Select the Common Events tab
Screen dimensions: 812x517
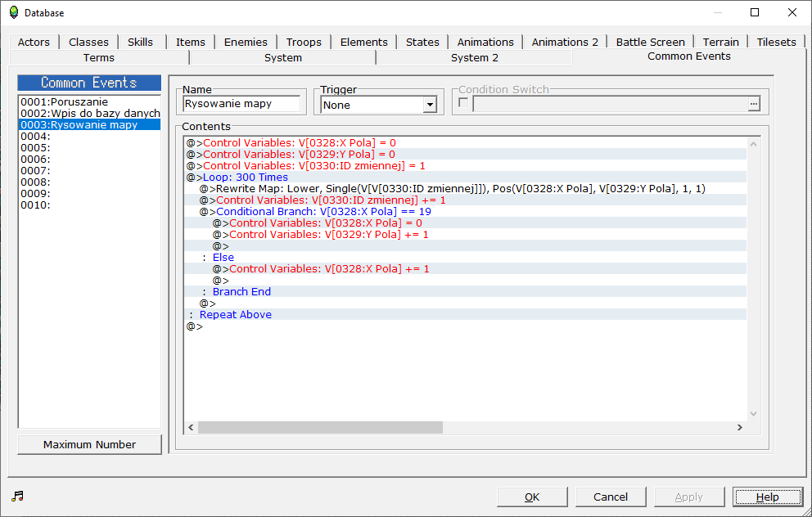[x=688, y=56]
